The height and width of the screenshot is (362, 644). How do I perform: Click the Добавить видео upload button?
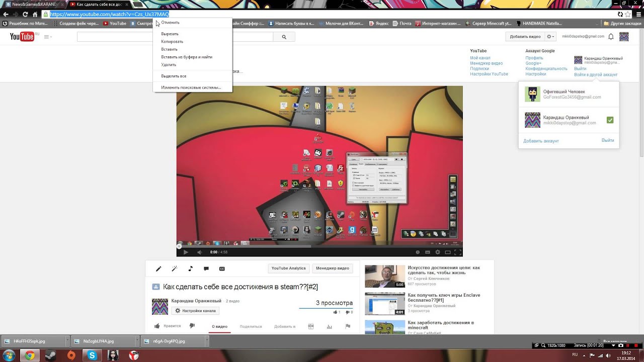(525, 37)
